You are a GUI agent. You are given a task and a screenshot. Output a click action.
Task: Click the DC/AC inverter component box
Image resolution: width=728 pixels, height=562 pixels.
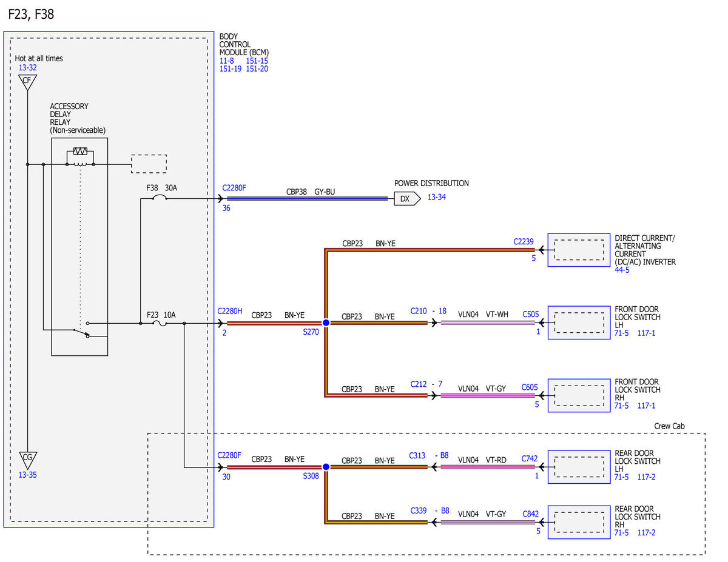pyautogui.click(x=579, y=250)
